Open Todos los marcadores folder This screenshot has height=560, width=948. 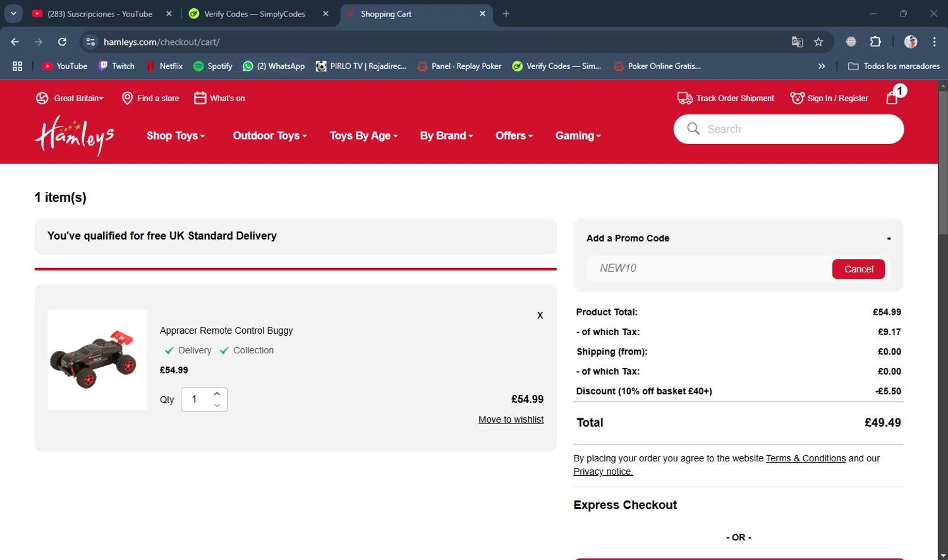pos(894,66)
